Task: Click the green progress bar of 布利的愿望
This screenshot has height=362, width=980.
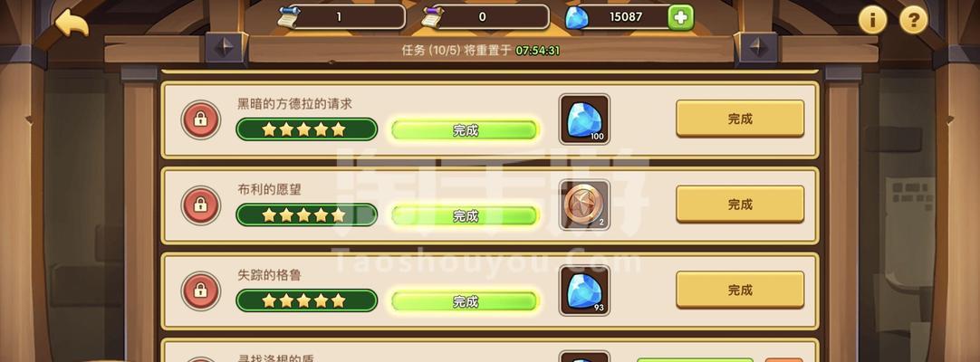Action: (465, 216)
